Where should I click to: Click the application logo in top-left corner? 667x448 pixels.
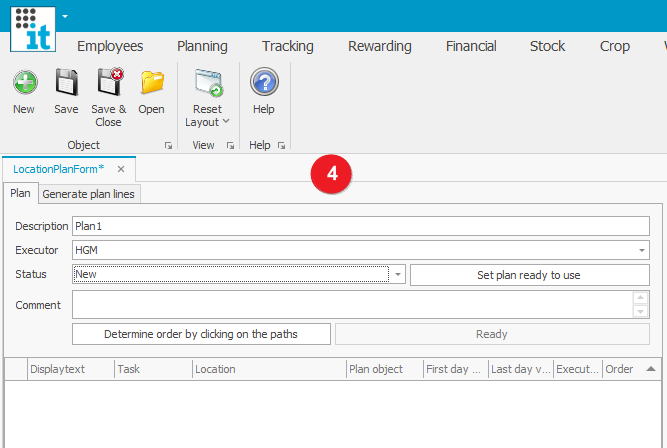pyautogui.click(x=31, y=27)
